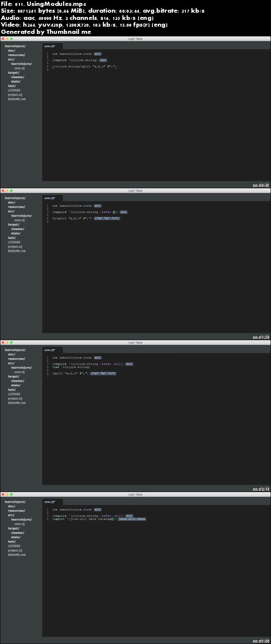Click the s/split code line in the editor

click(72, 218)
